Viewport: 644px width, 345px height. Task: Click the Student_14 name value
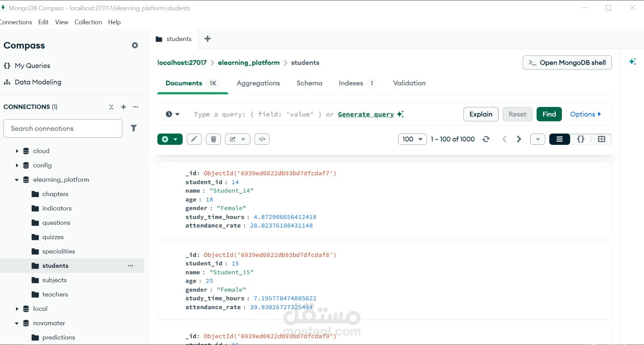[231, 191]
